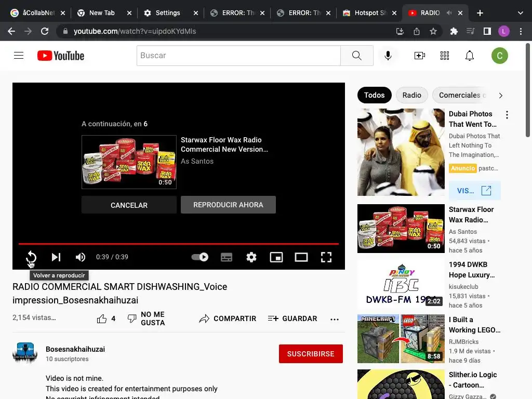Click the magnifier search button

point(356,56)
